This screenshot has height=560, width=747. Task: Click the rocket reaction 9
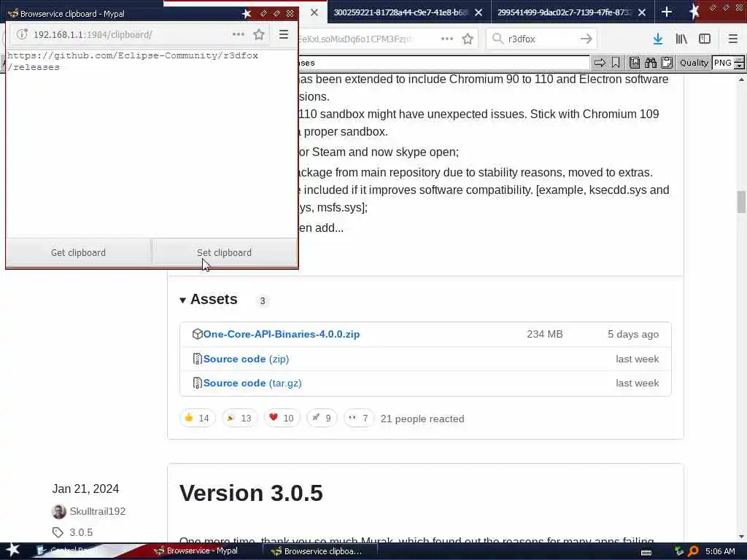322,418
